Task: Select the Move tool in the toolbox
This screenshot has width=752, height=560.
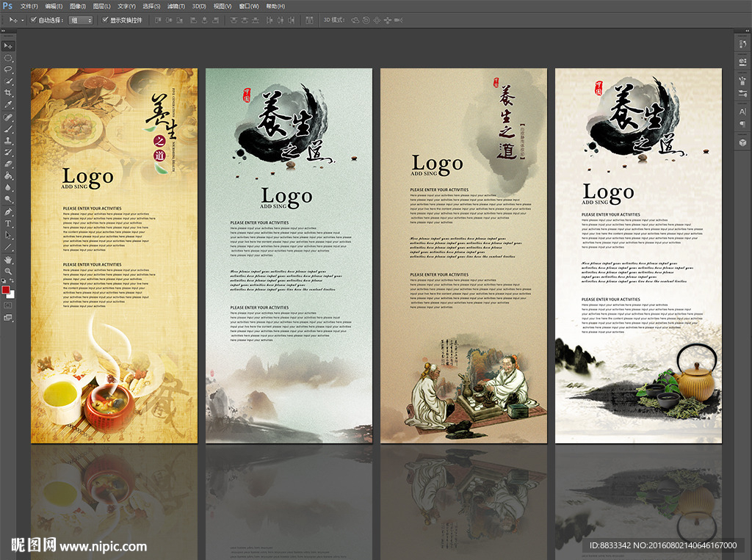Action: 8,46
